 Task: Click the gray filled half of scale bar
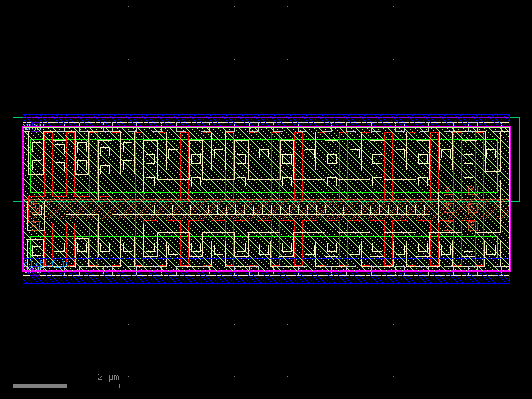tap(40, 386)
